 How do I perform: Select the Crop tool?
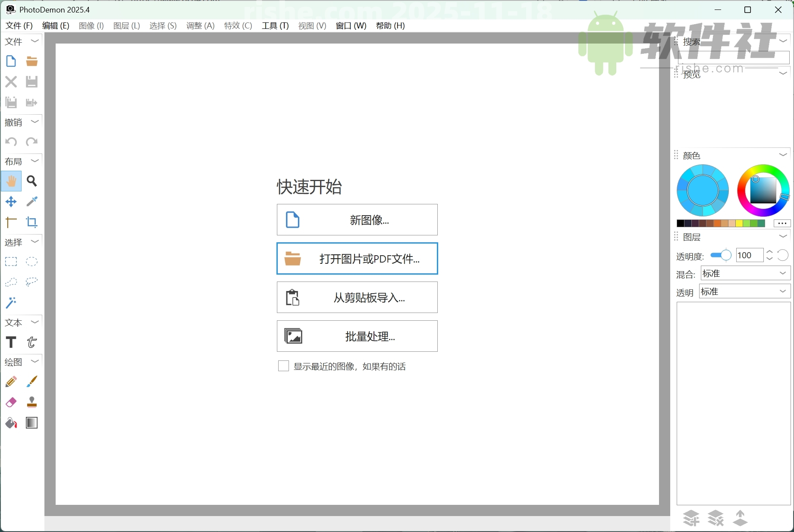(x=32, y=222)
